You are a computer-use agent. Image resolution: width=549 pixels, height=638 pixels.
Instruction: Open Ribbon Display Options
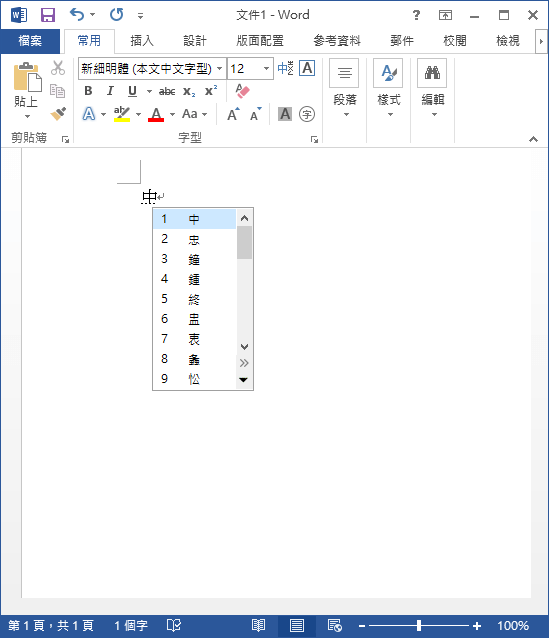click(x=445, y=15)
